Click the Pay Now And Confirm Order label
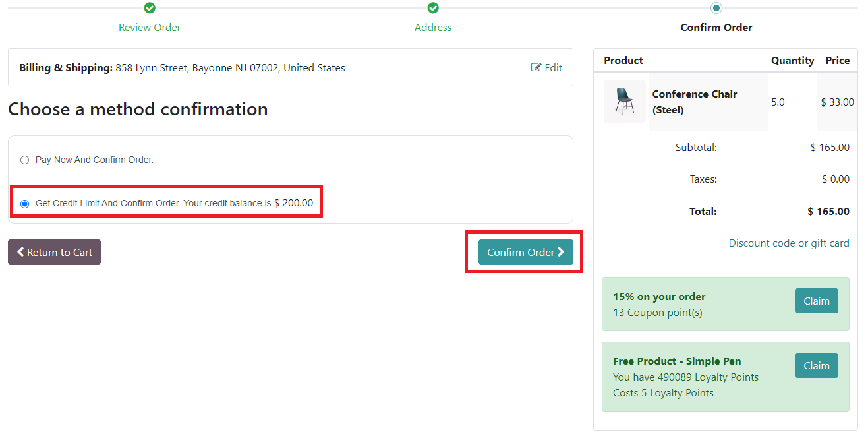This screenshot has width=868, height=436. pos(94,160)
